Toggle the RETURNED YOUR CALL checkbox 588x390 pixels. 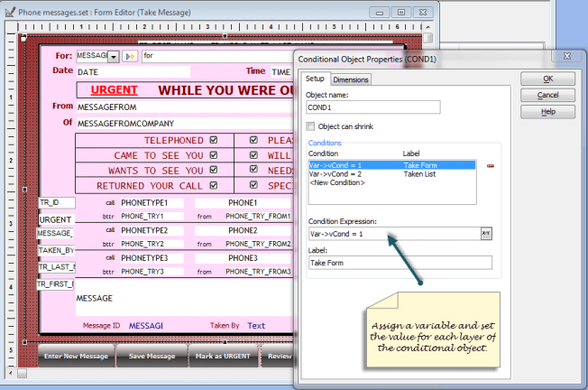(x=214, y=185)
